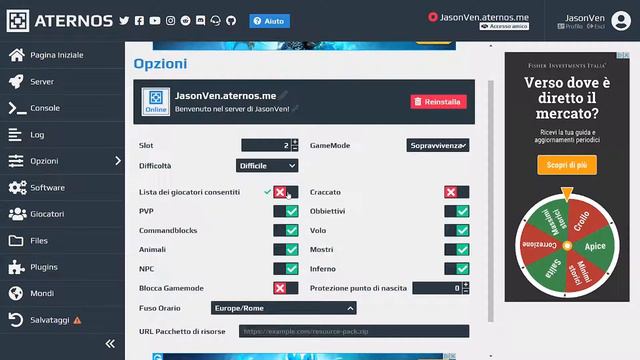Screen dimensions: 640x360
Task: Open the Profilo link
Action: (570, 27)
